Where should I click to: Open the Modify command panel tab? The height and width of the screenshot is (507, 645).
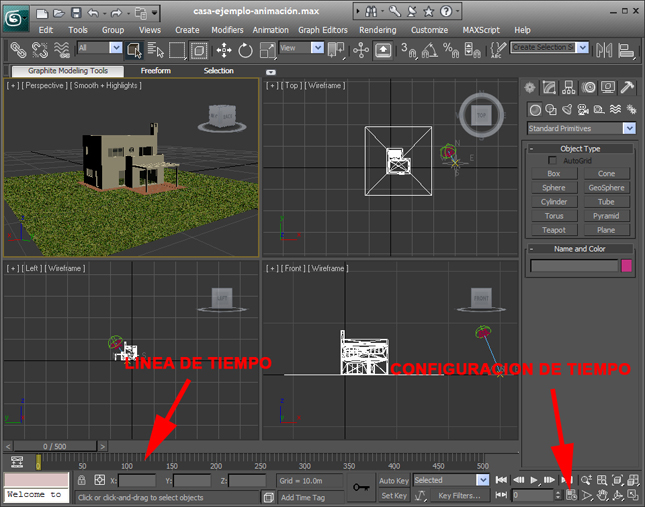[550, 88]
